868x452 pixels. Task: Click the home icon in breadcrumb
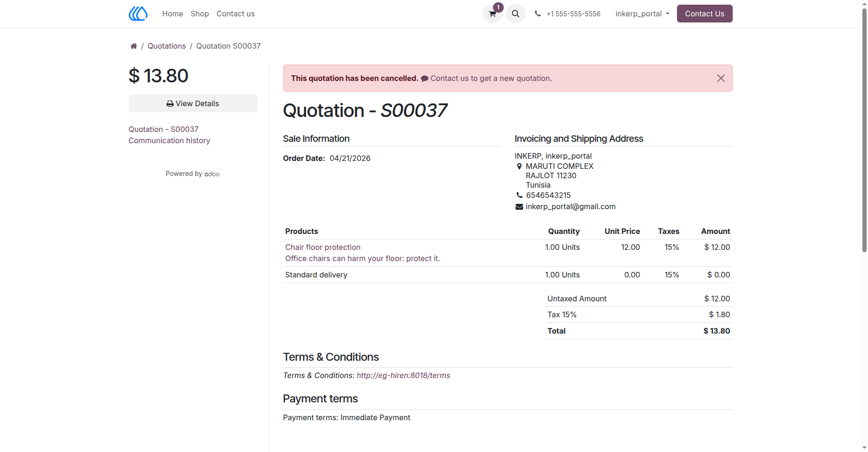(x=133, y=46)
